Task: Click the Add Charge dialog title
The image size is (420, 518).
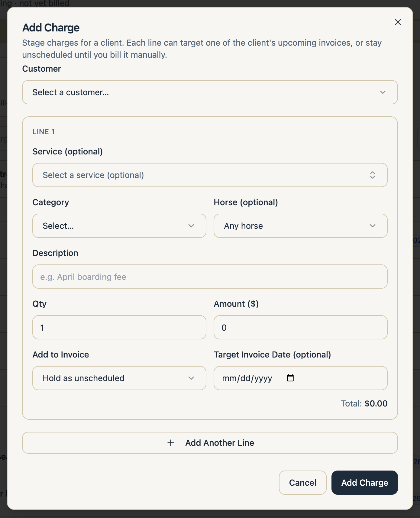Action: coord(51,28)
